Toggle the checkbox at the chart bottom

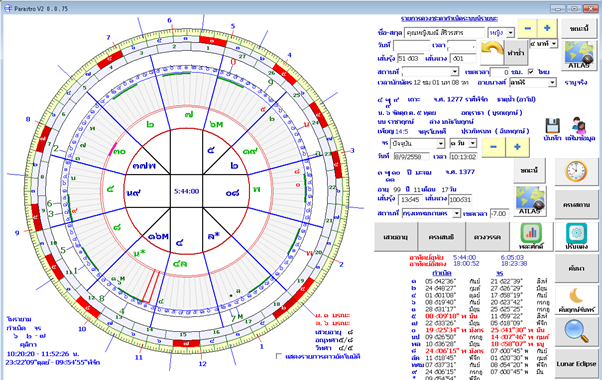pos(279,357)
